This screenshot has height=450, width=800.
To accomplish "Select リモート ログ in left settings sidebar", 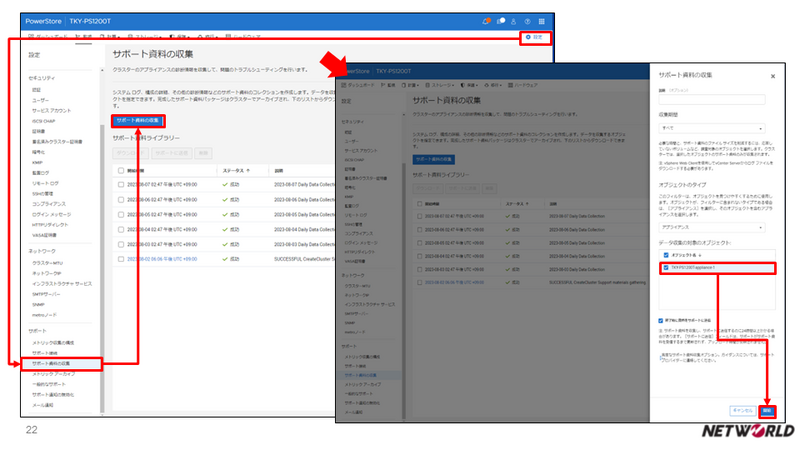I will click(45, 183).
